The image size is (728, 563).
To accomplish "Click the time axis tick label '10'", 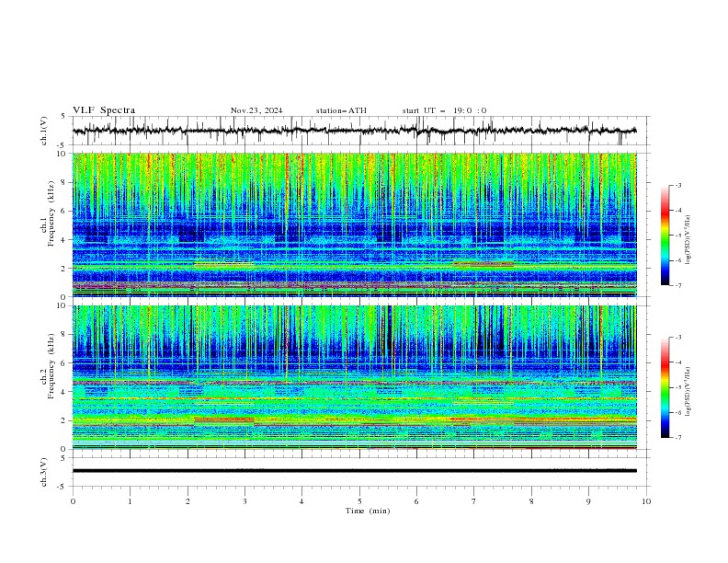I will coord(646,501).
